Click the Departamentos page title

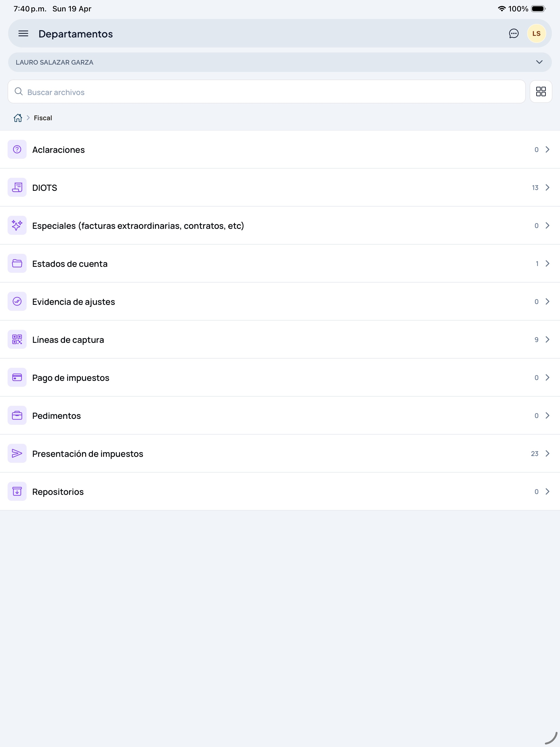pos(76,34)
